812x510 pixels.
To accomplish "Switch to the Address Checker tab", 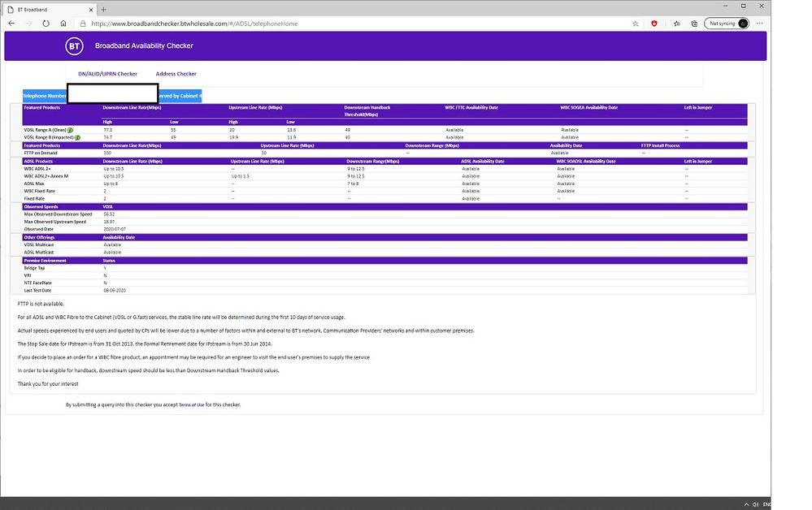I will click(176, 74).
